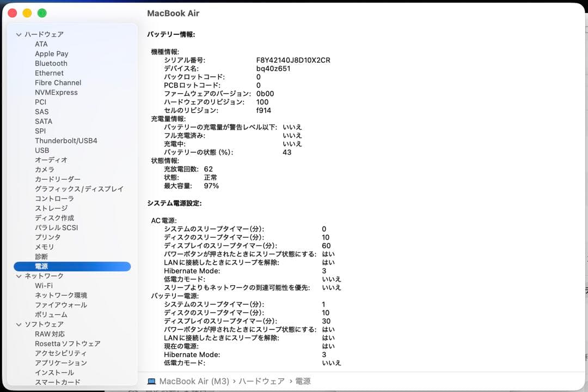Select コントローラ in the sidebar

tap(54, 199)
